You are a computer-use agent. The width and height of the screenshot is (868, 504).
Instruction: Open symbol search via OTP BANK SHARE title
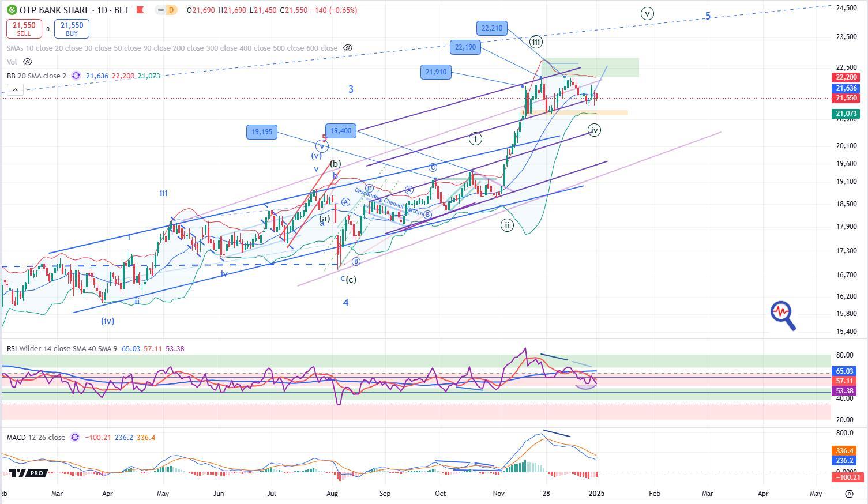(x=55, y=10)
